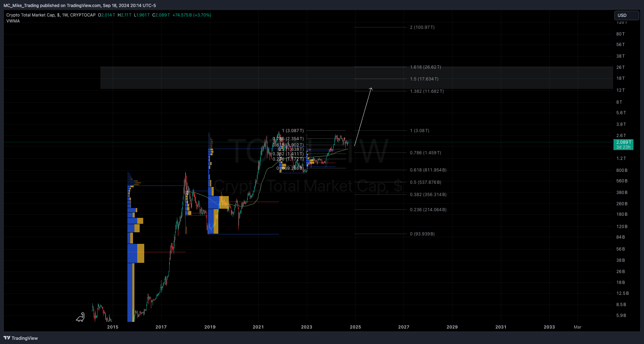Click the 2021 label on the time axis
Image resolution: width=644 pixels, height=344 pixels.
pos(258,327)
